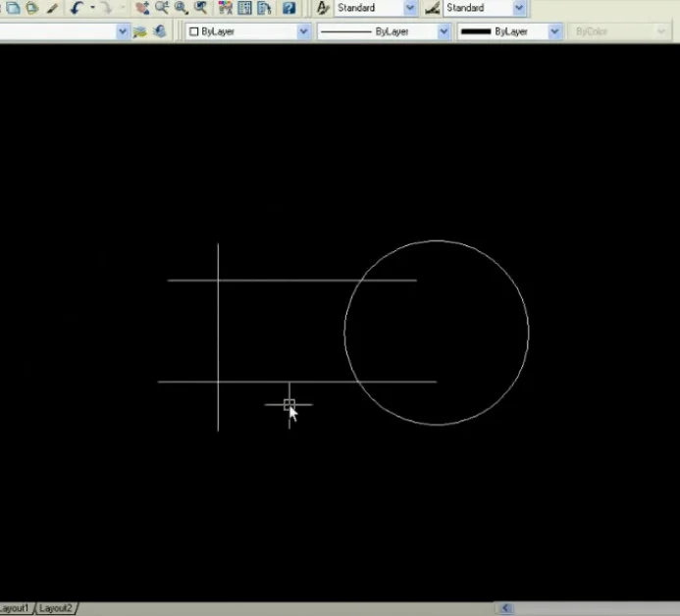Click the Zoom Previous icon
The image size is (680, 616).
(200, 8)
